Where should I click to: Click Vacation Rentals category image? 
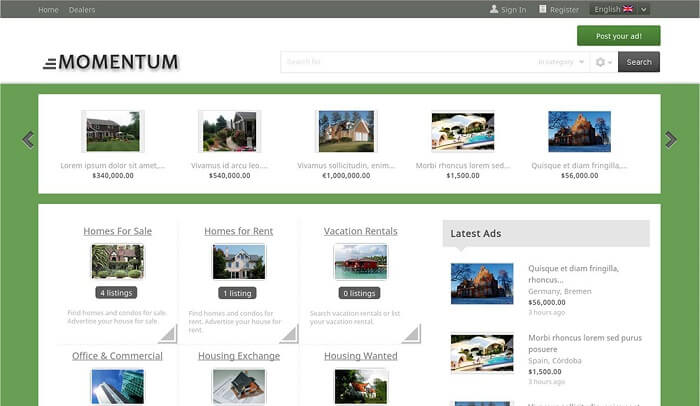point(361,261)
